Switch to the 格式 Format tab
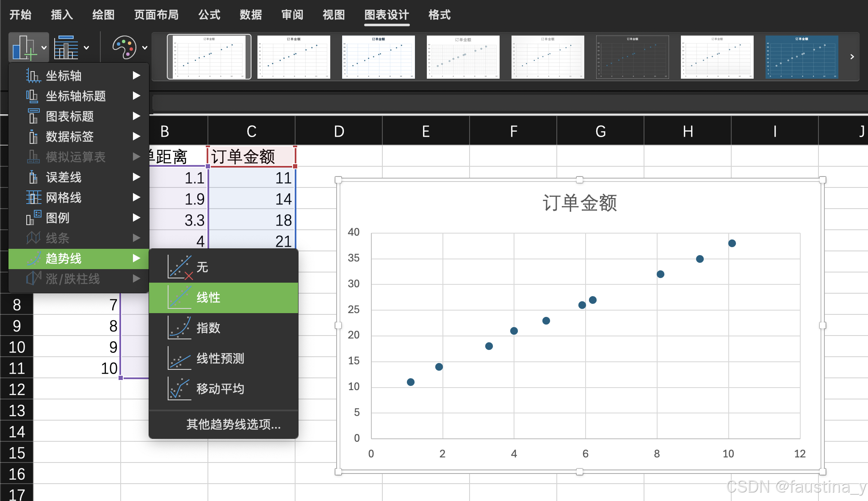 click(439, 15)
